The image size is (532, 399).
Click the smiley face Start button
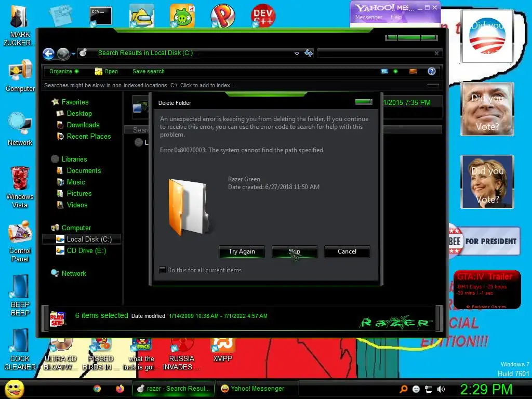[15, 389]
